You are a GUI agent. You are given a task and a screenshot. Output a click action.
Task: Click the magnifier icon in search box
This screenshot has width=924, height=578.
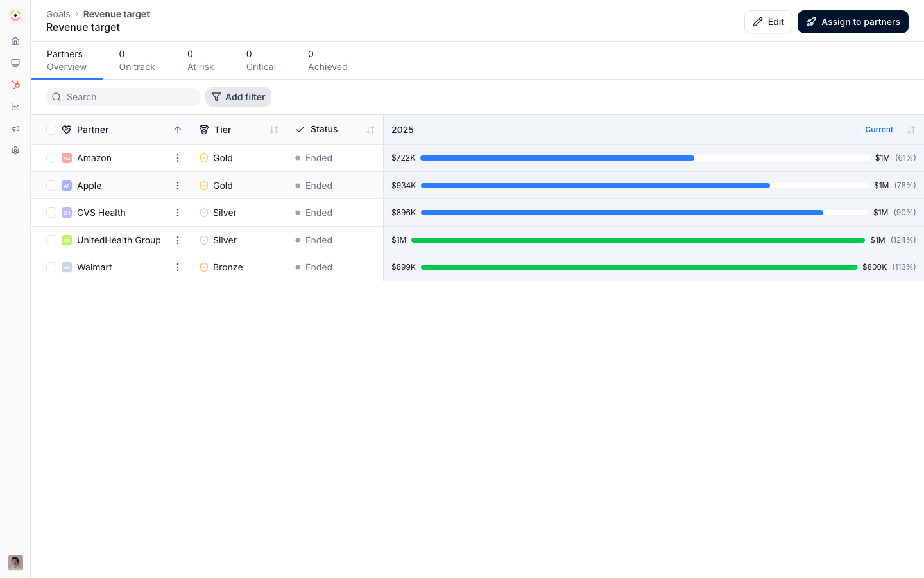56,97
